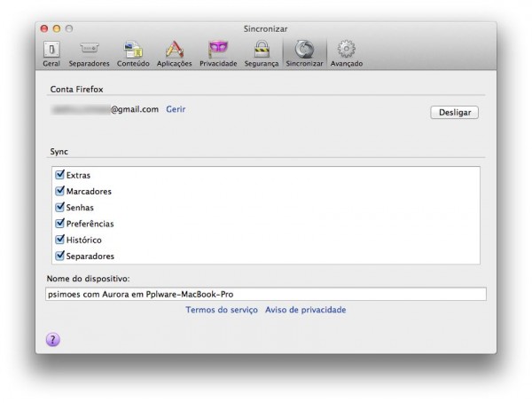Click the red close window button
The width and height of the screenshot is (532, 403).
click(44, 28)
